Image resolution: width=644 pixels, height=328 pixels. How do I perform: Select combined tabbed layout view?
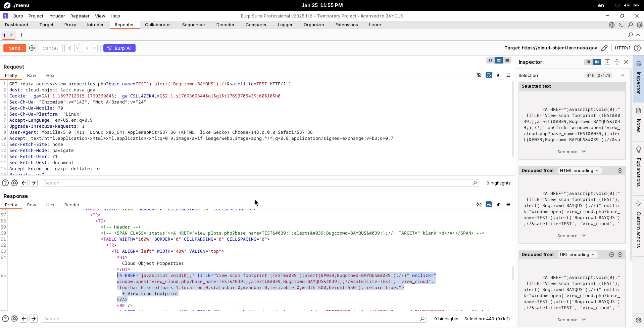click(x=507, y=60)
